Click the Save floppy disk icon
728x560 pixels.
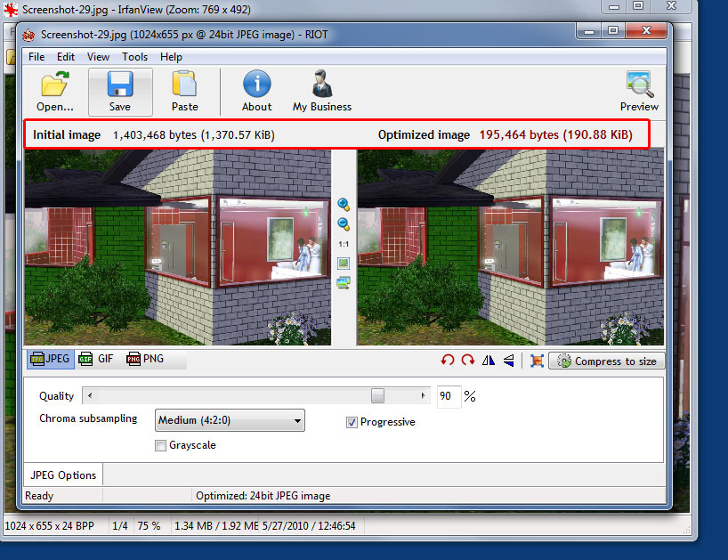click(120, 92)
